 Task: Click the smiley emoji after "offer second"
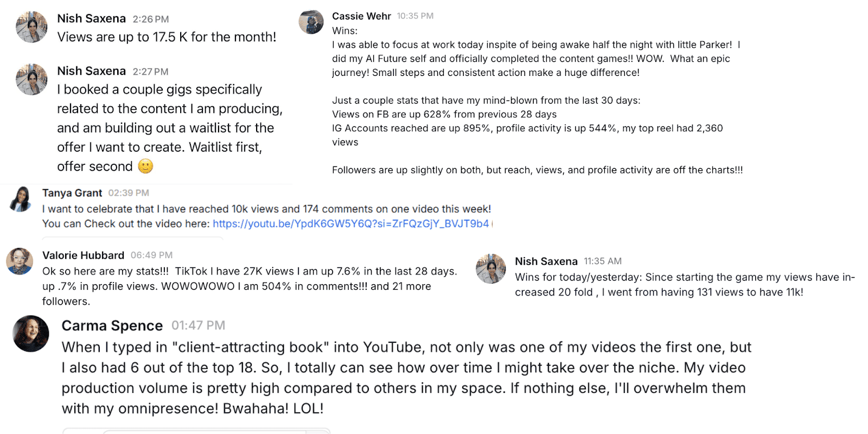pos(145,166)
